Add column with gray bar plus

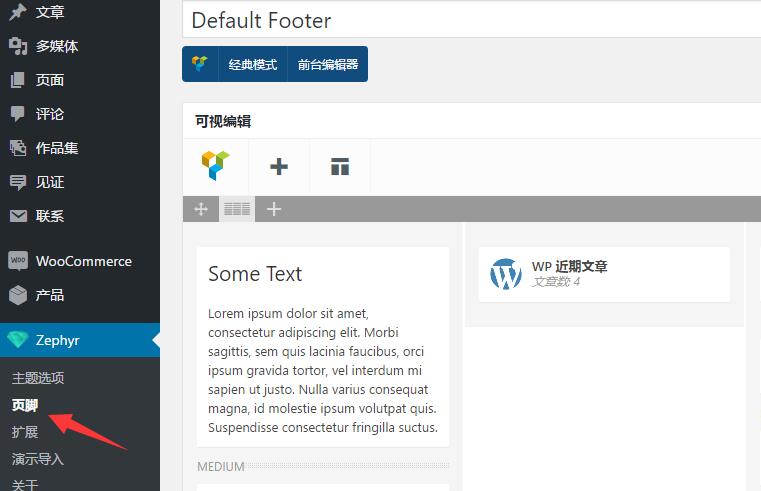click(274, 209)
